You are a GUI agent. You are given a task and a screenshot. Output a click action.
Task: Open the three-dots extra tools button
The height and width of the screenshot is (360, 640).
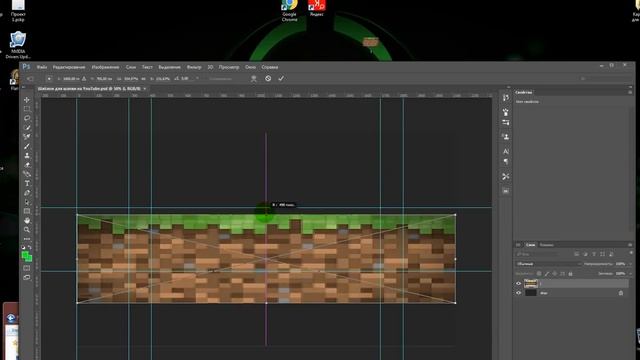(27, 239)
